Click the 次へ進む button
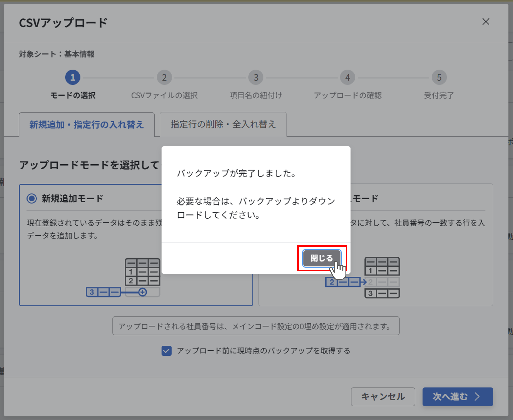Image resolution: width=513 pixels, height=420 pixels. pyautogui.click(x=457, y=397)
